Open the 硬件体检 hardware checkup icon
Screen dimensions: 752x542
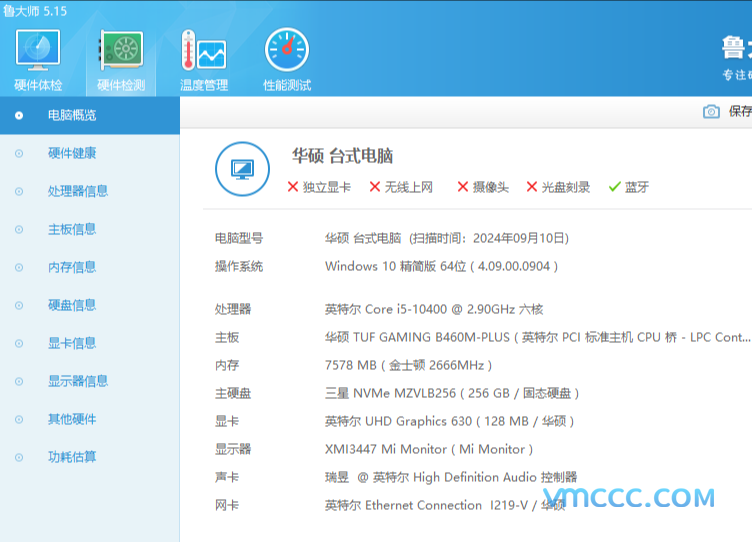tap(38, 60)
